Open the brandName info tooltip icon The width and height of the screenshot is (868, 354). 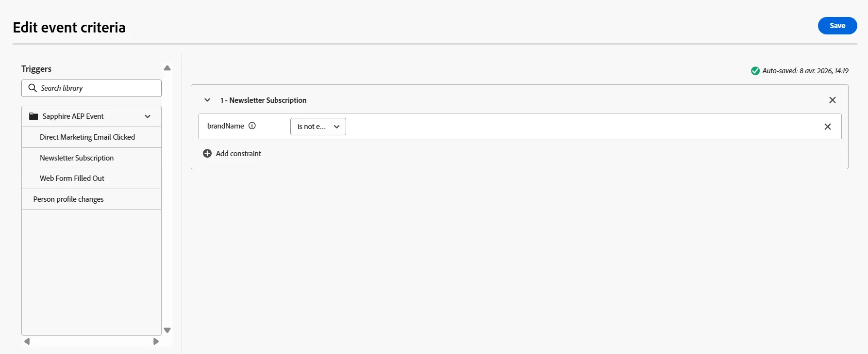click(252, 126)
